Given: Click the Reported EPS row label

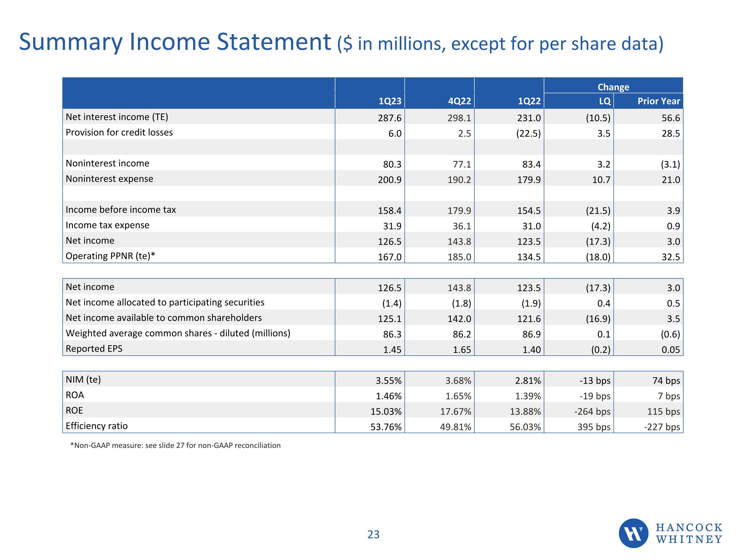Looking at the screenshot, I should [x=94, y=348].
